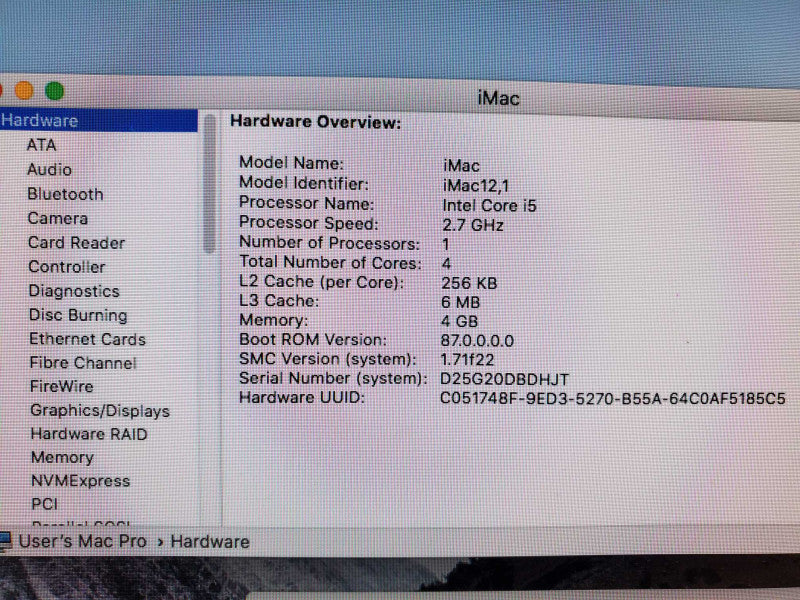Select Controller in the sidebar
The image size is (800, 600).
click(x=67, y=267)
